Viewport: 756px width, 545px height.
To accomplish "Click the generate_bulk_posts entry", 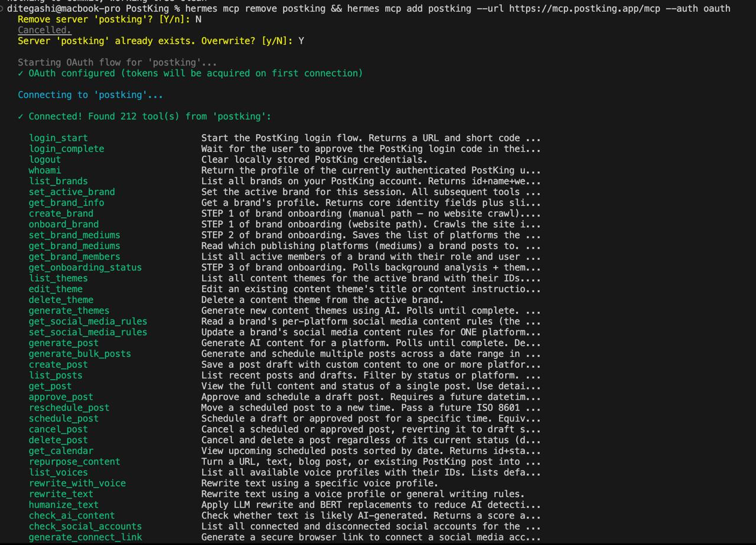I will point(80,354).
